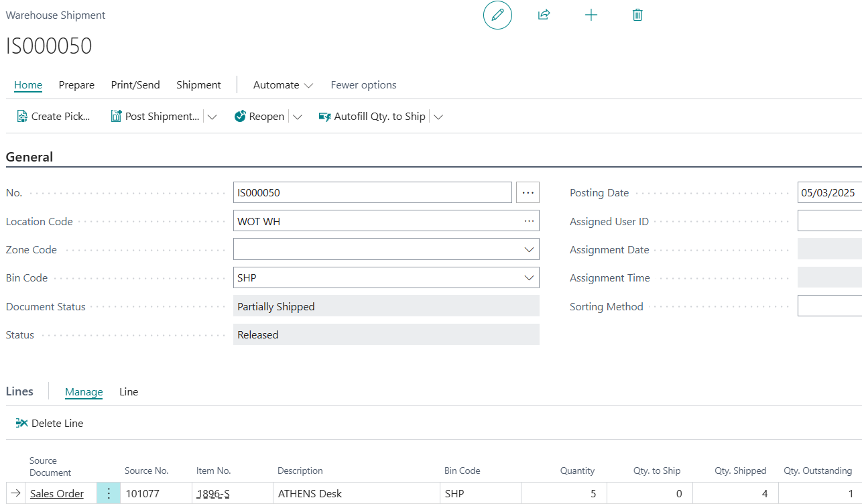This screenshot has height=504, width=862.
Task: Click the Qty. Outstanding cell 1
Action: 820,494
